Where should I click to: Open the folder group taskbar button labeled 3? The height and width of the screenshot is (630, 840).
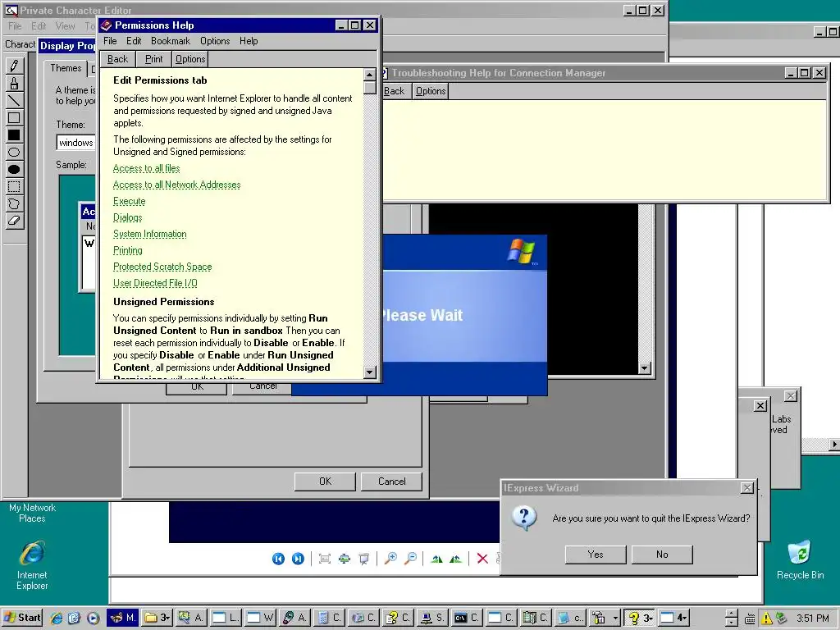[x=157, y=618]
